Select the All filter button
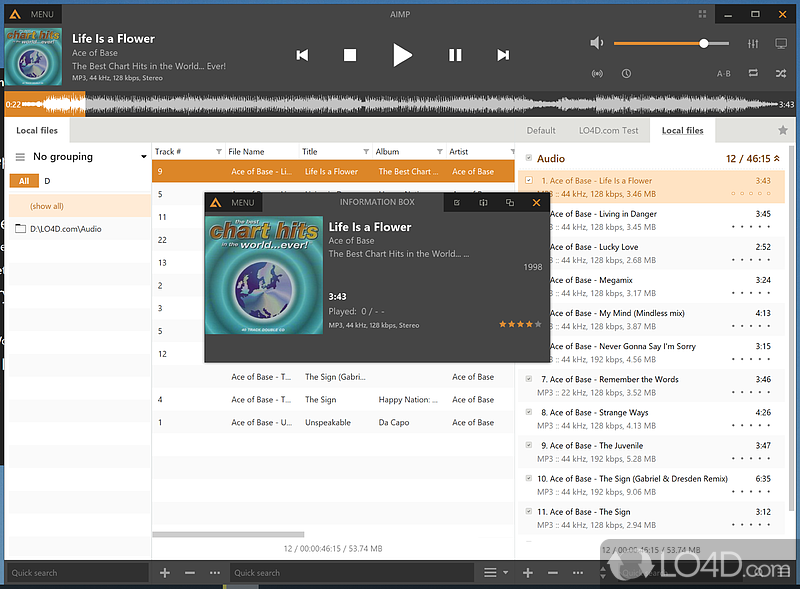 point(24,181)
